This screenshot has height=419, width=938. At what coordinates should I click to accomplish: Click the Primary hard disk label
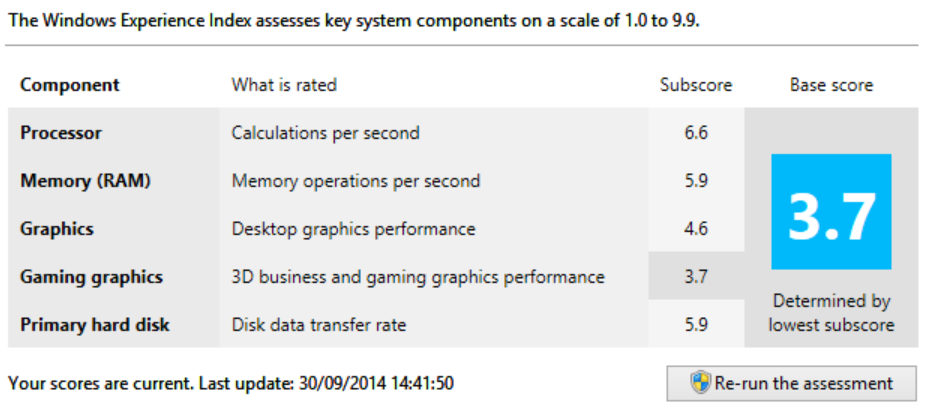click(x=95, y=325)
